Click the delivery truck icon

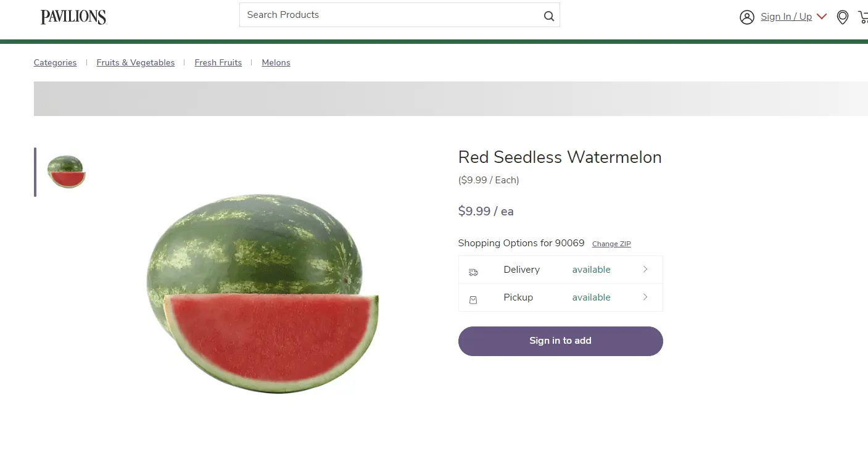(x=473, y=272)
